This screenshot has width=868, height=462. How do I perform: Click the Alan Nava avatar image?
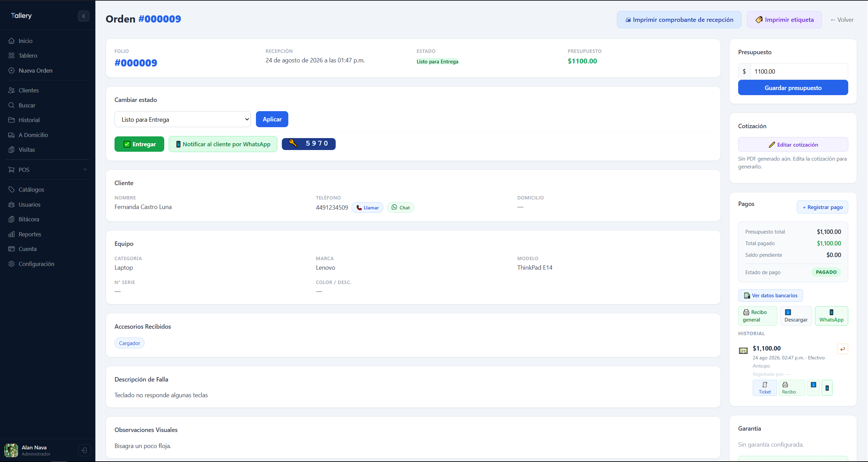click(11, 450)
